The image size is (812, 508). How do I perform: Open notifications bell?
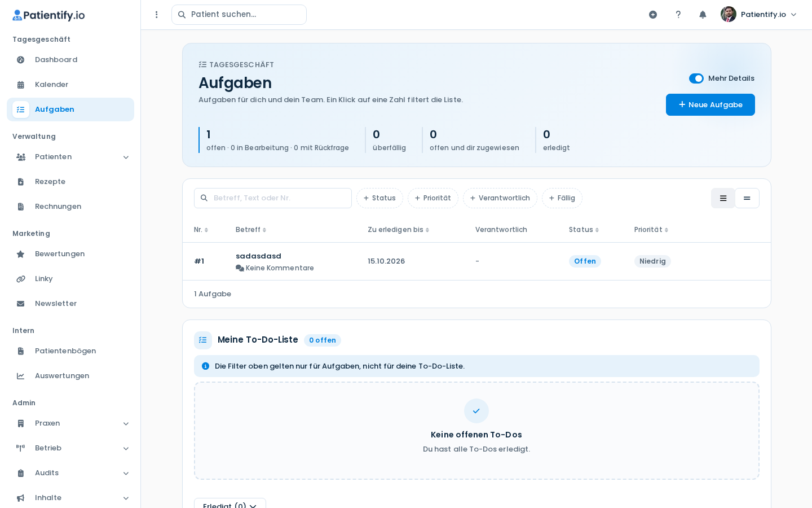pos(703,15)
